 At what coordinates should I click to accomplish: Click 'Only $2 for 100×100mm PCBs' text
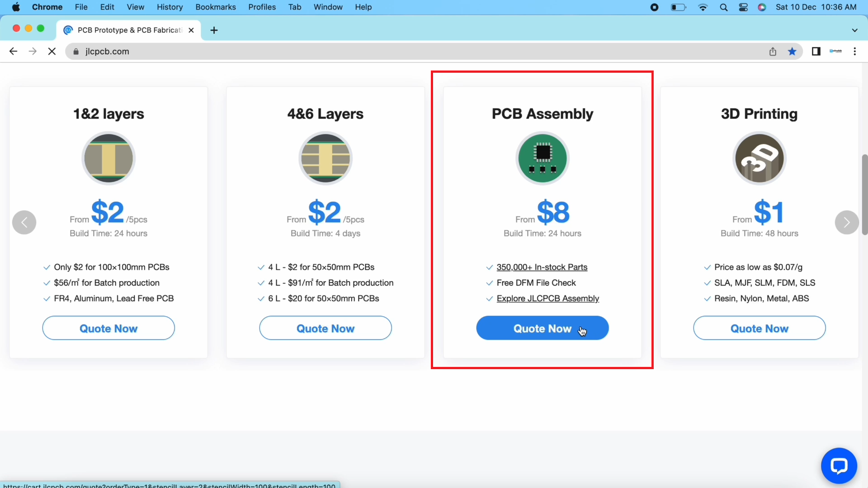point(112,267)
